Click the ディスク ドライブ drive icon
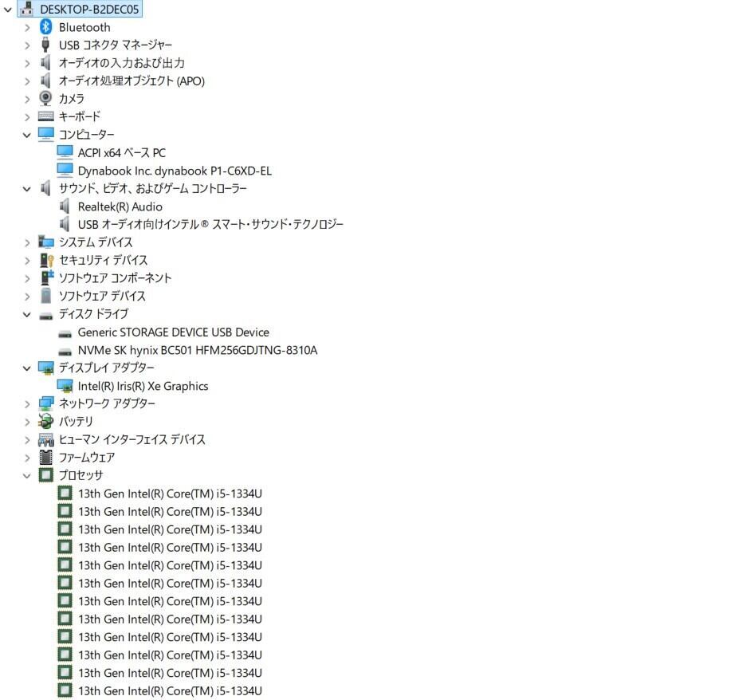 coord(45,315)
